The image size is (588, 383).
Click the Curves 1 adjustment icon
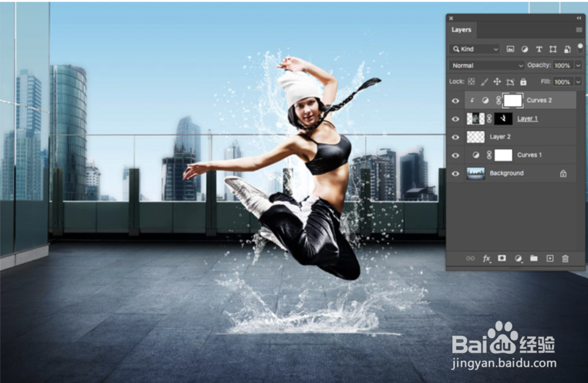tap(476, 155)
